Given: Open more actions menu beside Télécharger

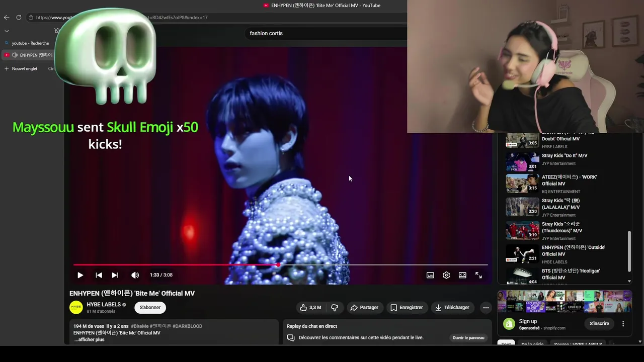Looking at the screenshot, I should pyautogui.click(x=486, y=307).
